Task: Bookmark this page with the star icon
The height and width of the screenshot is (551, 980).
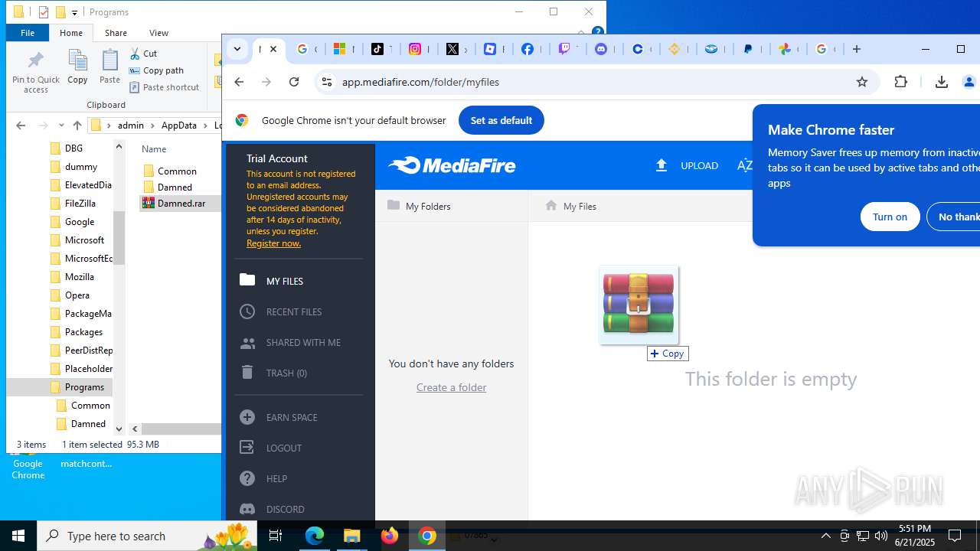Action: [862, 82]
